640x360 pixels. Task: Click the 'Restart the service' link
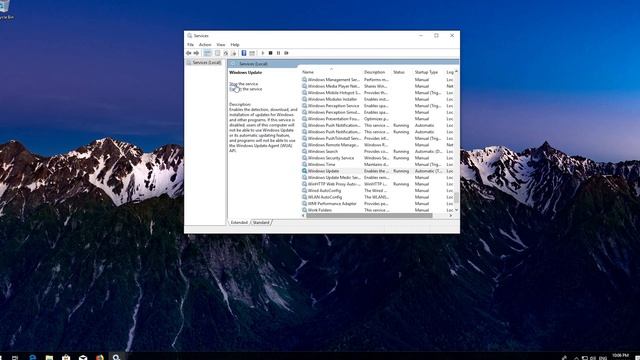[245, 89]
